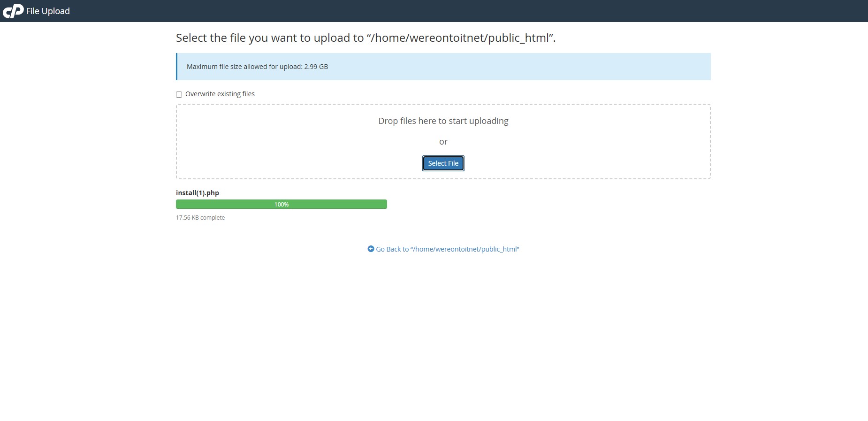This screenshot has width=868, height=421.
Task: Click the Overwrite existing files label
Action: point(220,94)
